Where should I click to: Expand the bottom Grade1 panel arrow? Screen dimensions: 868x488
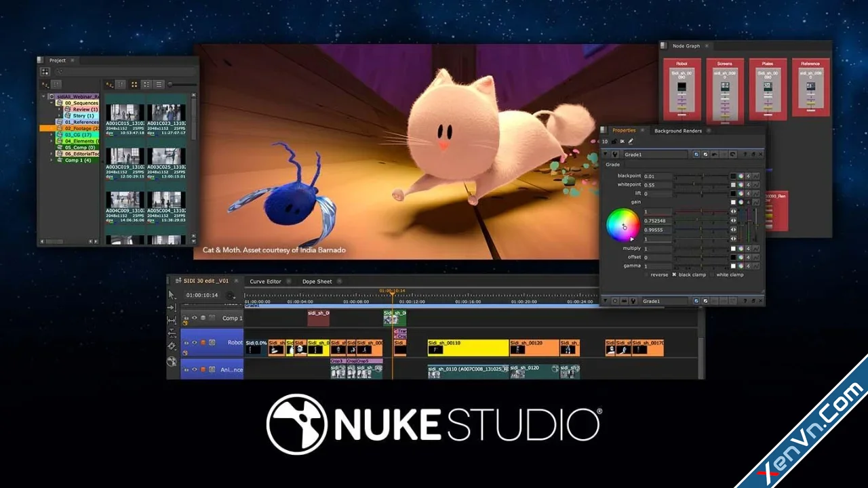(x=606, y=300)
